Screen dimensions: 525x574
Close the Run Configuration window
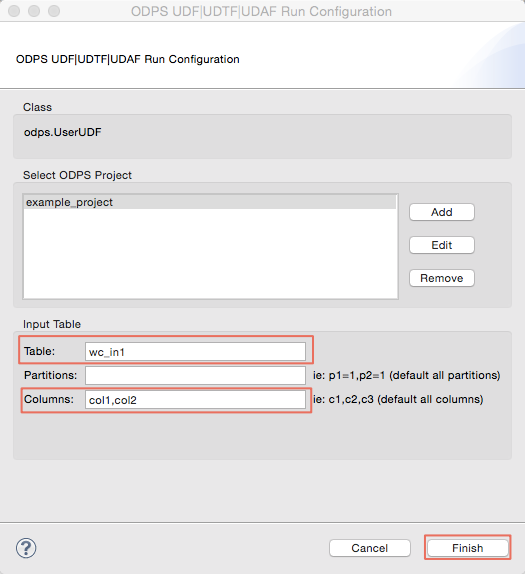click(14, 11)
